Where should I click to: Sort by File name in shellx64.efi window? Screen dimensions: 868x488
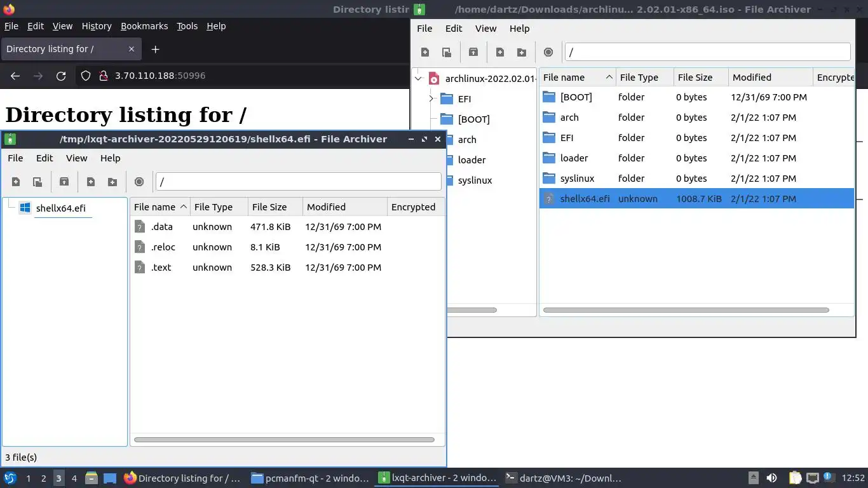(160, 207)
